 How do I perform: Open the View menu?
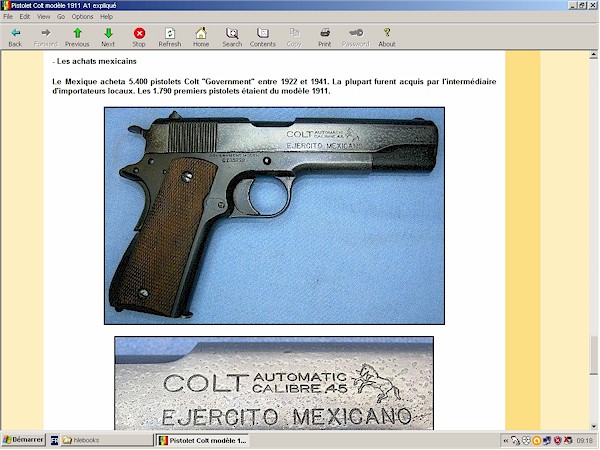[x=44, y=16]
